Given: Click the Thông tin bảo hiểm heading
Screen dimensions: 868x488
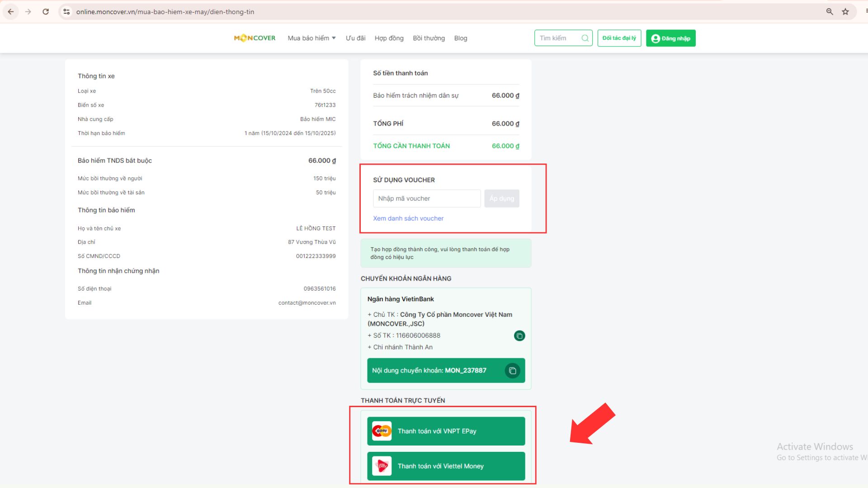Looking at the screenshot, I should (x=106, y=210).
